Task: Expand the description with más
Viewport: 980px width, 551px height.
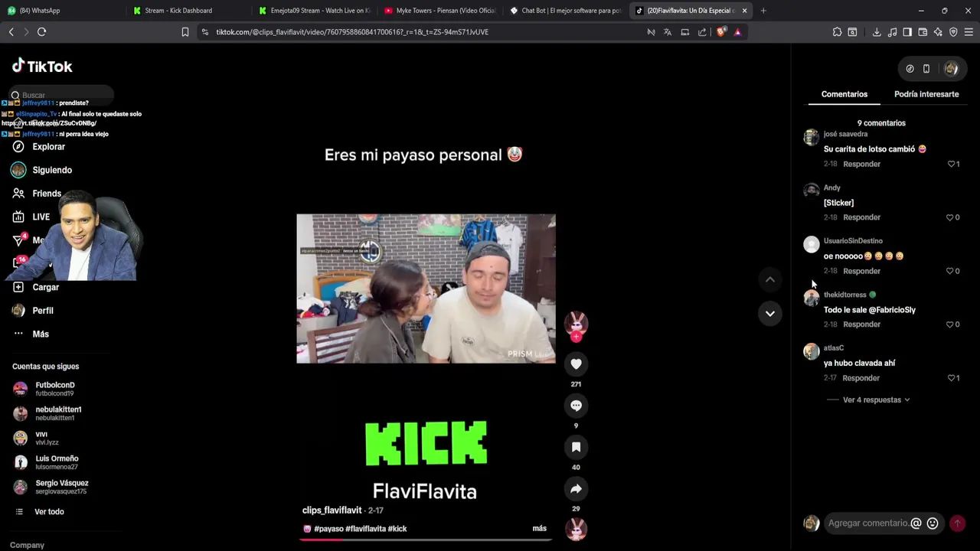Action: (539, 529)
